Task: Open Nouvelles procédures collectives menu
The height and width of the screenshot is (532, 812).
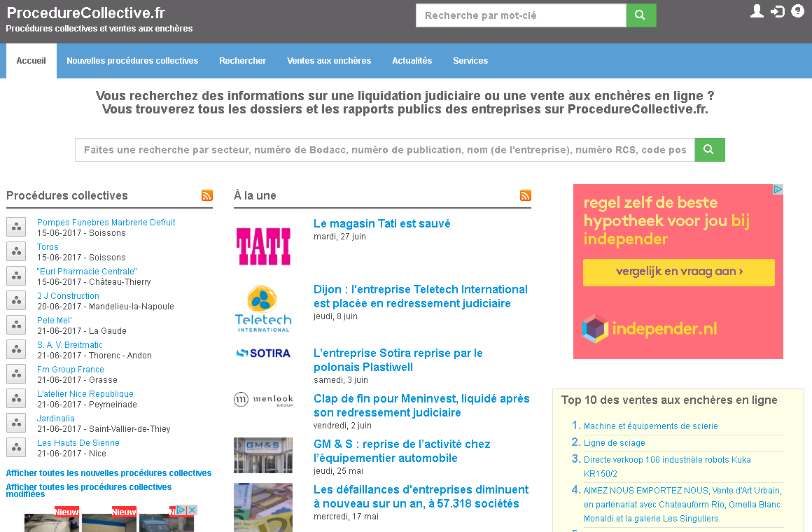Action: (x=132, y=61)
